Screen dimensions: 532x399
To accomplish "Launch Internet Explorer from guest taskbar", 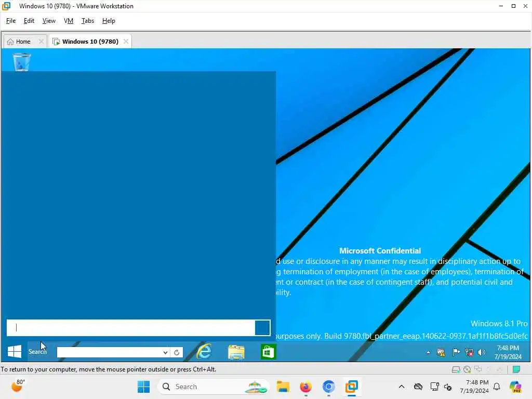I will coord(204,352).
